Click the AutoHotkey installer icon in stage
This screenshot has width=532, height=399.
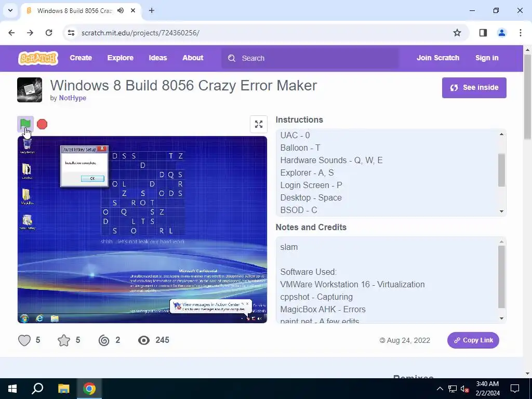pos(27,222)
